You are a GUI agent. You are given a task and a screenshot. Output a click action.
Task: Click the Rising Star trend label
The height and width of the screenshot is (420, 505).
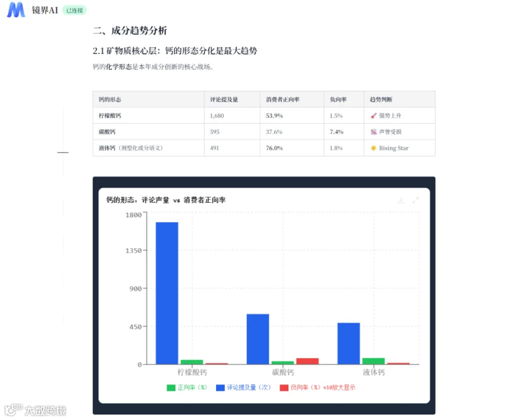[x=393, y=148]
